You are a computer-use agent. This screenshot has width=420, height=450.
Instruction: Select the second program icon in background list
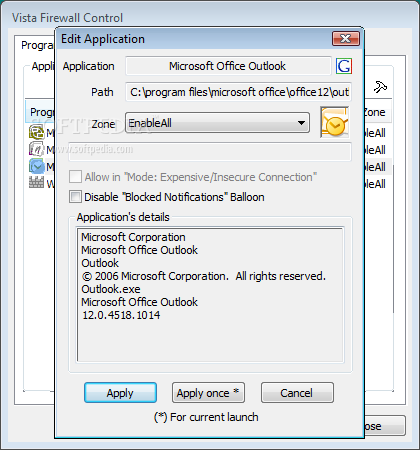point(36,149)
